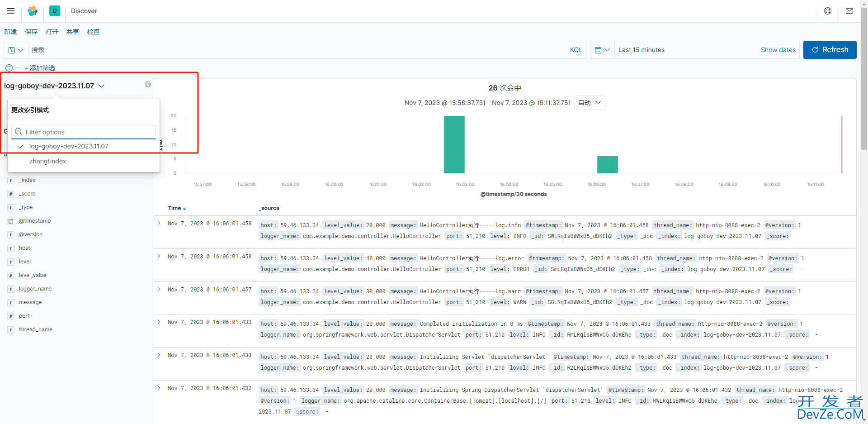The image size is (868, 424).
Task: Click the KQL language switcher
Action: [576, 50]
